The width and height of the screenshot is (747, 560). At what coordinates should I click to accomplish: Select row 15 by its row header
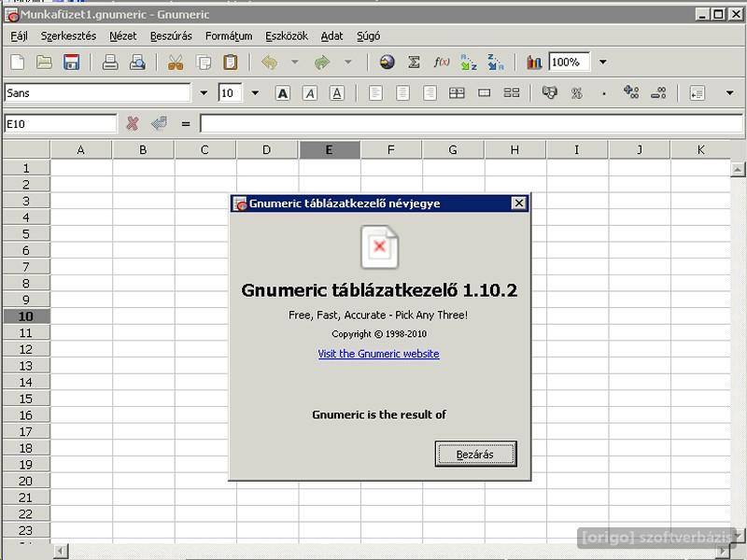tap(26, 399)
